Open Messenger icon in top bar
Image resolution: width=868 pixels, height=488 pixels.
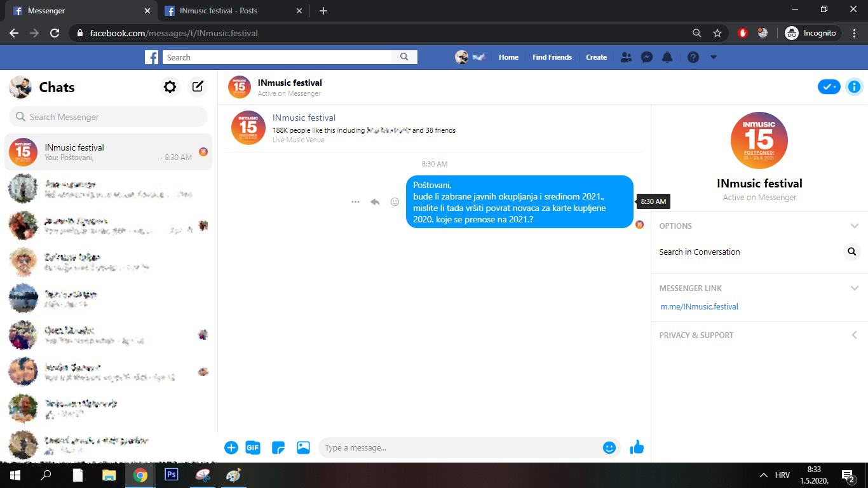coord(646,57)
